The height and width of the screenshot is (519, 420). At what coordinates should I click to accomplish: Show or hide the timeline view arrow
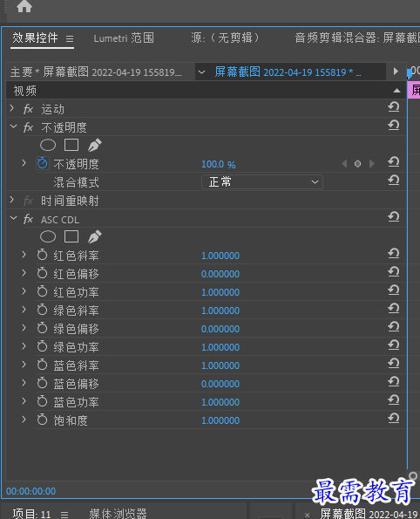pyautogui.click(x=396, y=72)
